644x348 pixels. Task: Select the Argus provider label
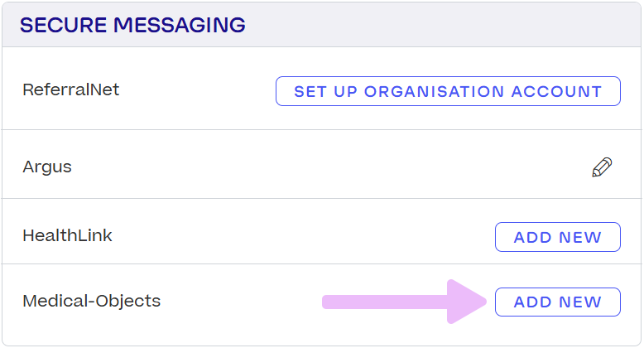click(47, 167)
